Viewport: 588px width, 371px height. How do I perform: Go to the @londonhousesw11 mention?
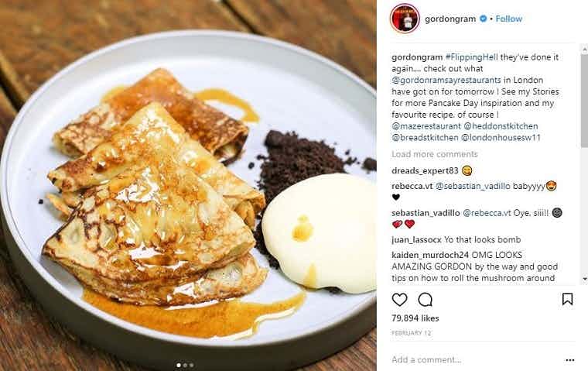click(x=501, y=137)
